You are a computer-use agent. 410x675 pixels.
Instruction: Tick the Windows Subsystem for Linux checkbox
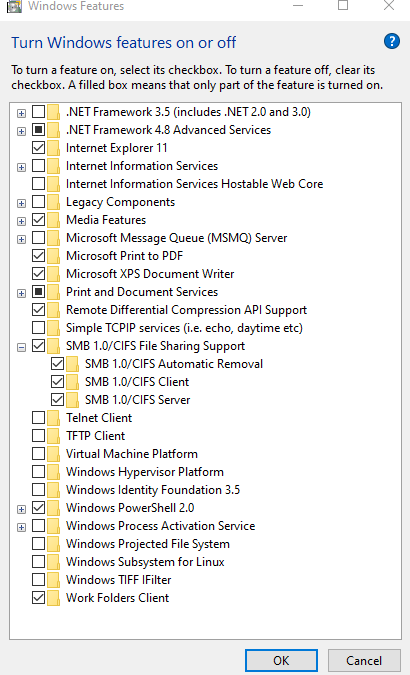coord(38,562)
